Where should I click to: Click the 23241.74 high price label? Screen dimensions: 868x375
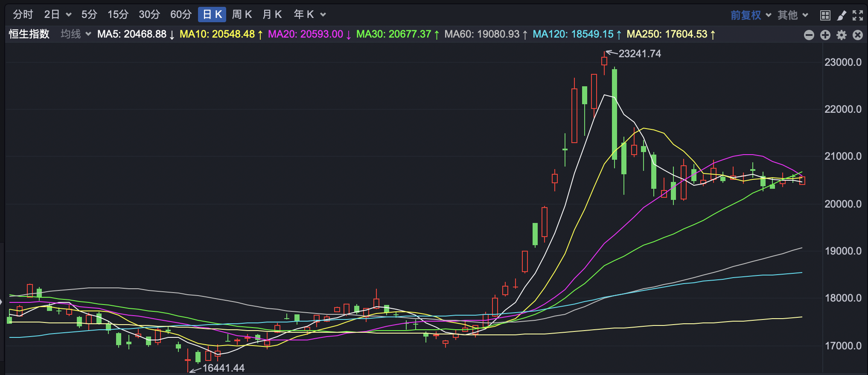(640, 54)
